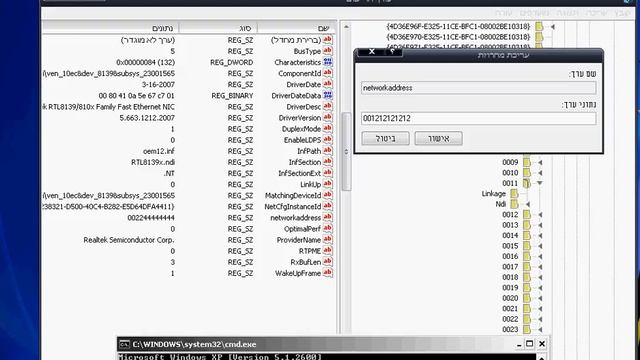This screenshot has height=360, width=640.
Task: Click the DriverVersion string icon
Action: [x=327, y=118]
